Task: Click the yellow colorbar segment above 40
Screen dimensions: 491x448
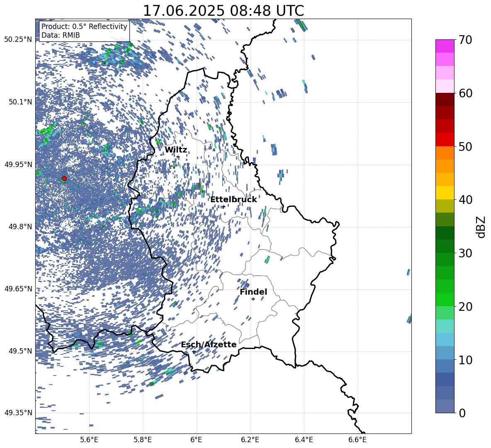Action: coord(445,193)
